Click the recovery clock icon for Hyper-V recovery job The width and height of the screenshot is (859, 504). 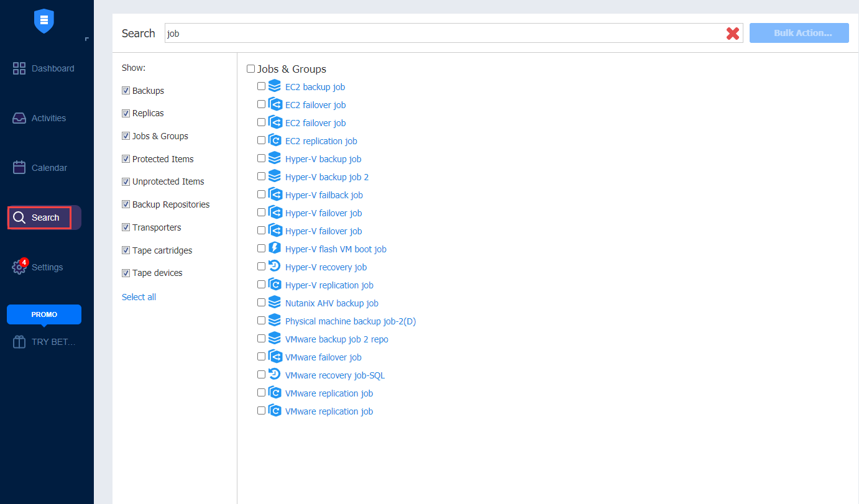[x=275, y=267]
